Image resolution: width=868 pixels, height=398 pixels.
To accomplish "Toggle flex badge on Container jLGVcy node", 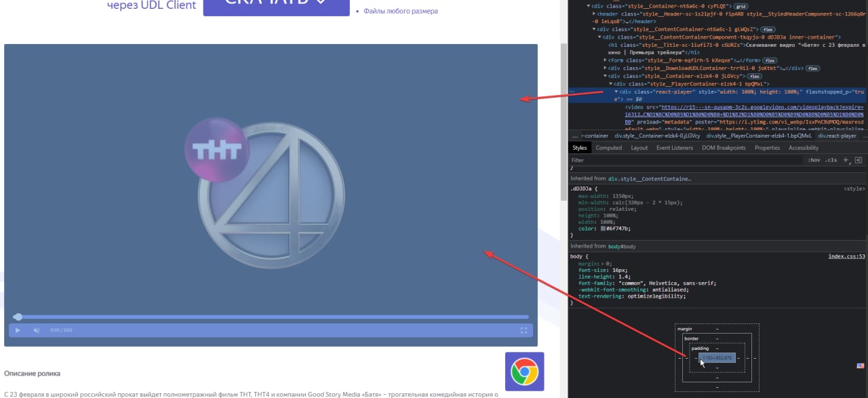I will coord(755,76).
